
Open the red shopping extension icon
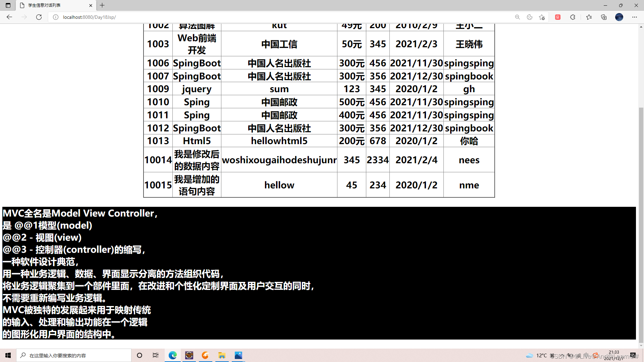558,17
